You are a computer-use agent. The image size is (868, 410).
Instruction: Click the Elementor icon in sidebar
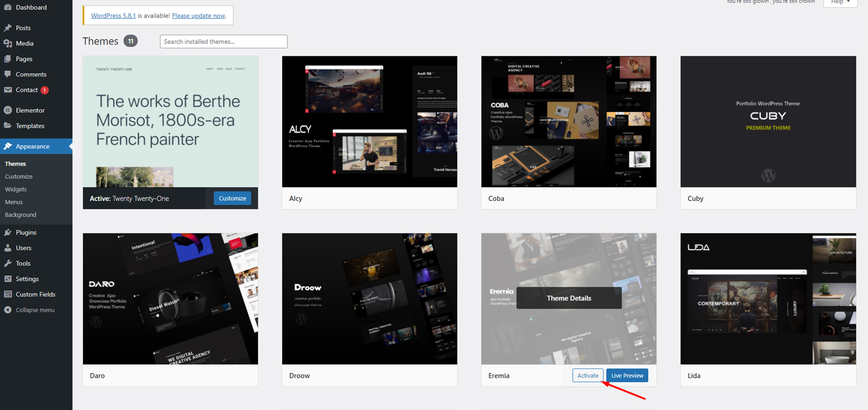[x=8, y=110]
